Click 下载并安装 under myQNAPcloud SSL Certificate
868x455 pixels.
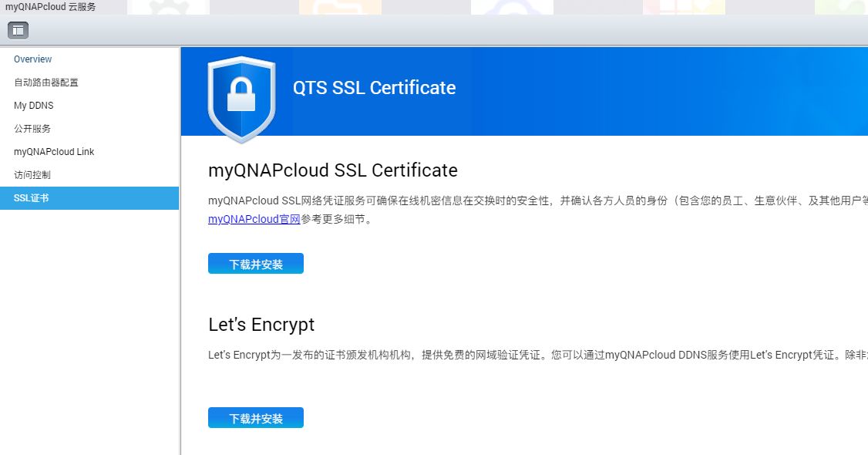click(256, 264)
